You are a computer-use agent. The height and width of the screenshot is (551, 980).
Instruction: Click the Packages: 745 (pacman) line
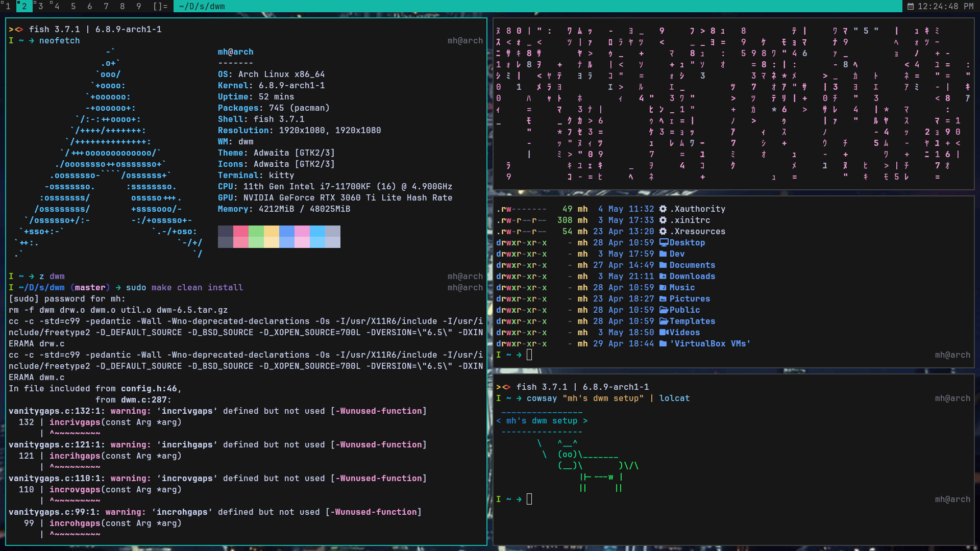click(274, 108)
